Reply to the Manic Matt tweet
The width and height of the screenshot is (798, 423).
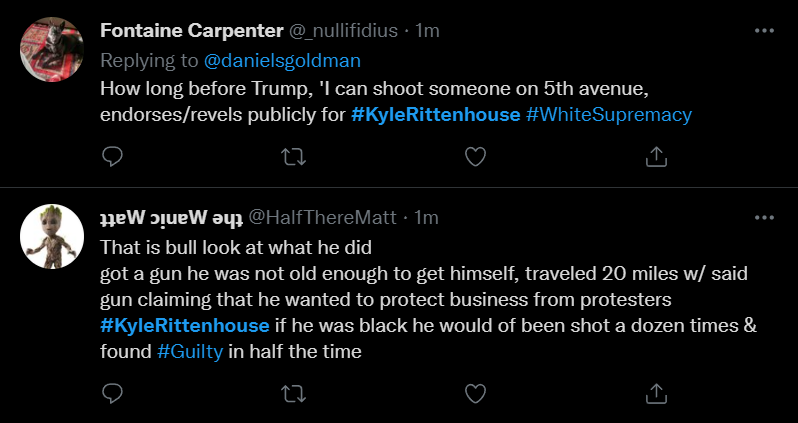113,393
